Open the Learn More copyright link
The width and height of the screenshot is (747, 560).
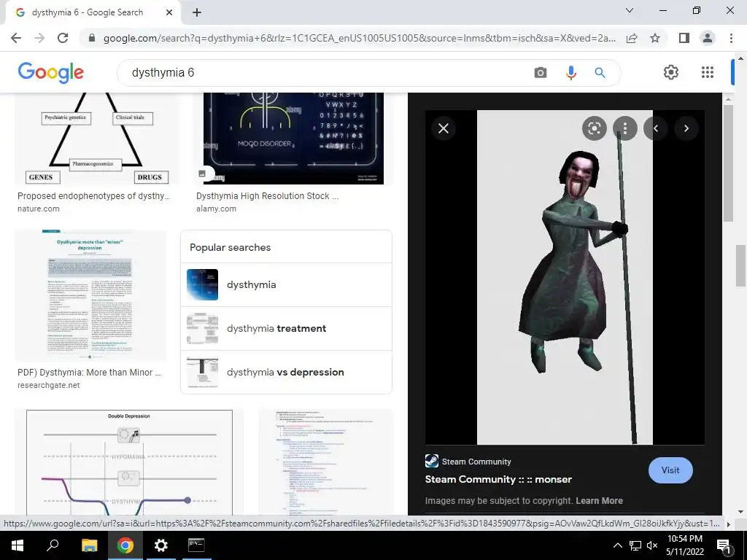pos(599,501)
